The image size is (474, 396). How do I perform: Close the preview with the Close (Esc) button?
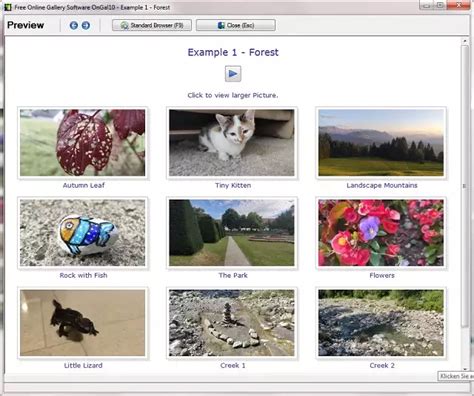[x=236, y=25]
